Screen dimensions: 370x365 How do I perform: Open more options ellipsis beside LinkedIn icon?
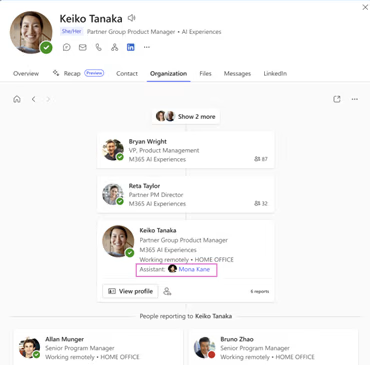coord(147,47)
